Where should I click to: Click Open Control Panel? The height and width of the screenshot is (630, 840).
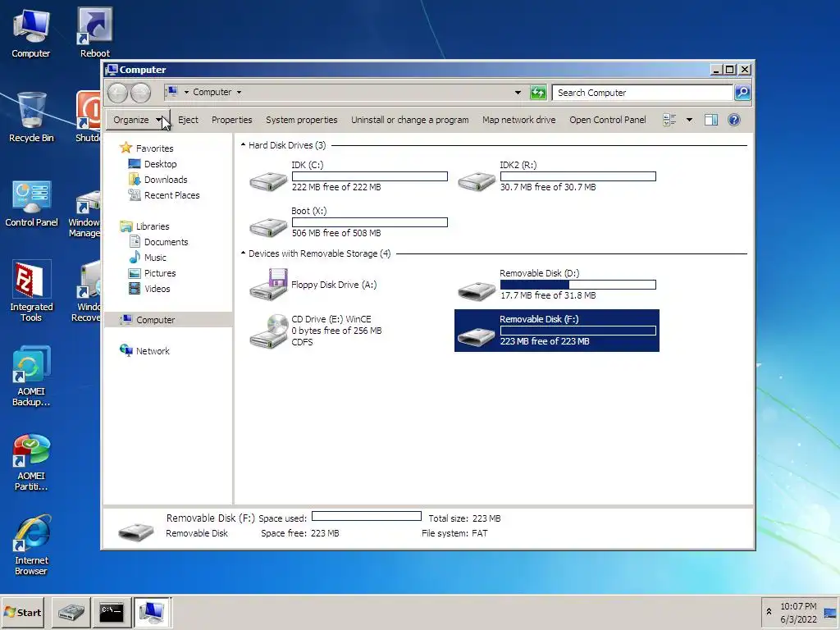608,120
